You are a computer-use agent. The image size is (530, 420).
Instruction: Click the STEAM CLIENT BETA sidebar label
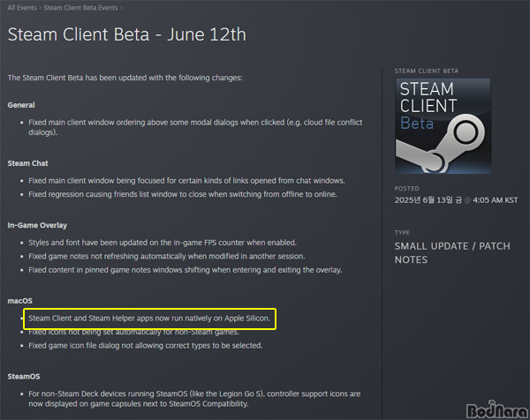pos(427,71)
